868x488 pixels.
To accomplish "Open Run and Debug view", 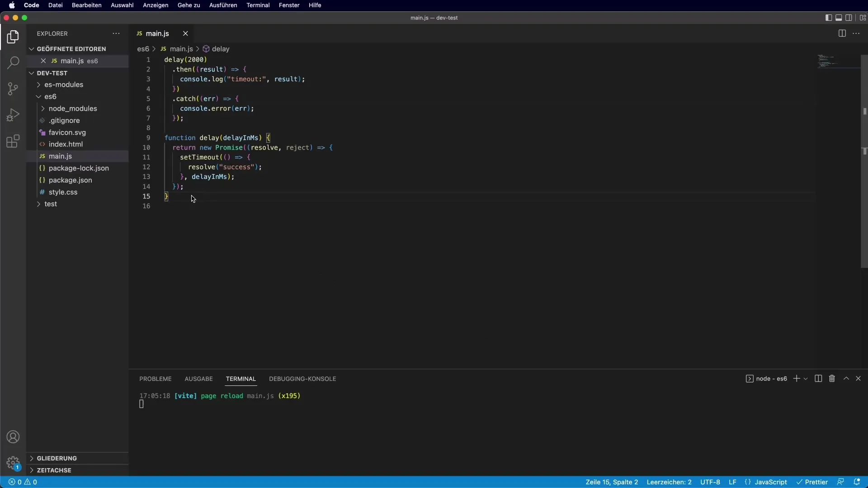I will point(13,115).
